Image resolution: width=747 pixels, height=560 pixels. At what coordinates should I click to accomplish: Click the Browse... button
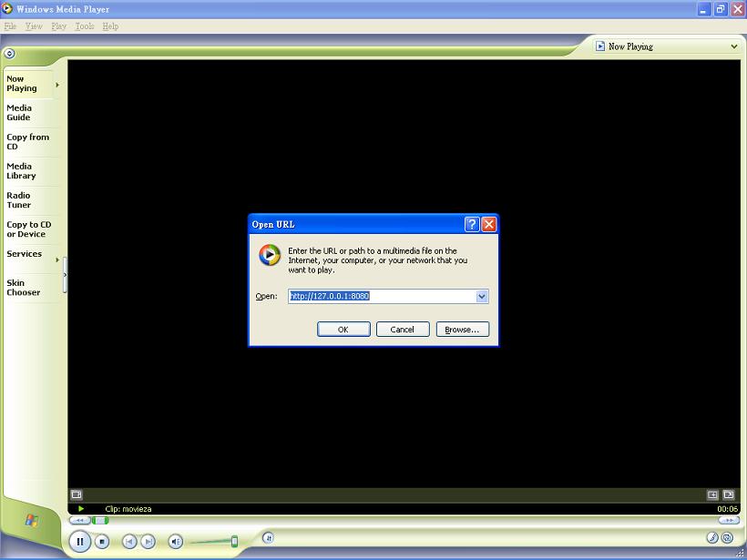tap(462, 330)
